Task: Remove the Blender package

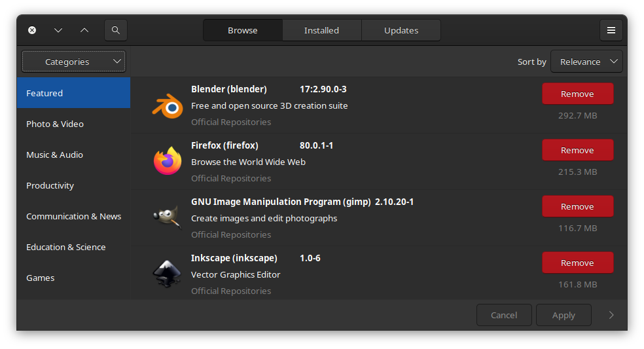Action: pos(577,94)
